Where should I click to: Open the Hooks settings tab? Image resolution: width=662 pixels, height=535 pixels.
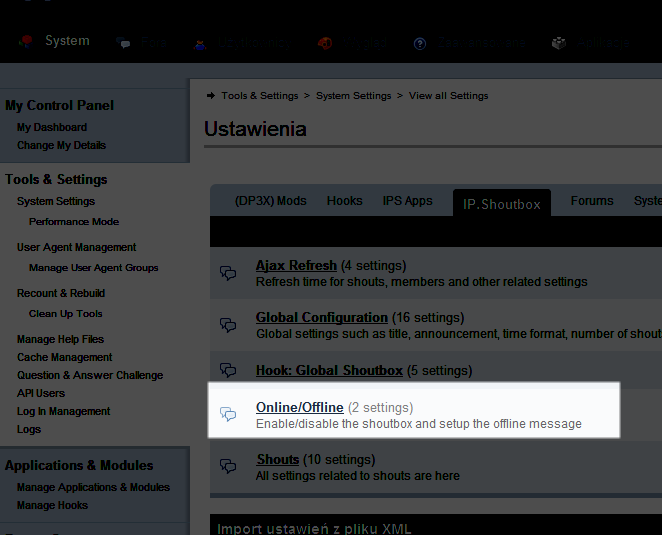point(344,201)
